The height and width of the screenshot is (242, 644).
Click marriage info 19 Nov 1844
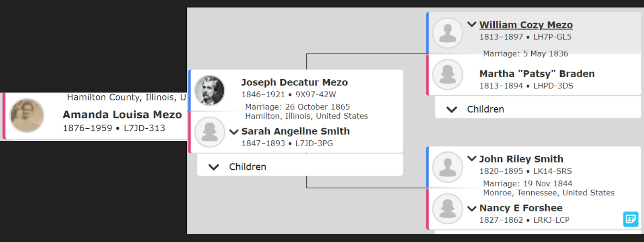click(x=528, y=184)
